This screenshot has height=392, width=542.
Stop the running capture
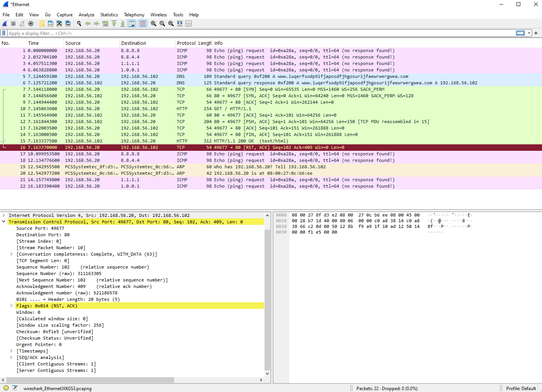point(13,24)
